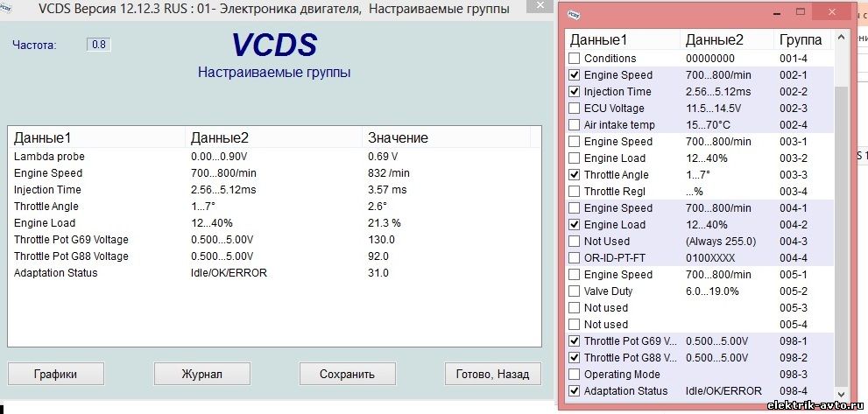Tick Not used 005-4 checkbox

[575, 325]
